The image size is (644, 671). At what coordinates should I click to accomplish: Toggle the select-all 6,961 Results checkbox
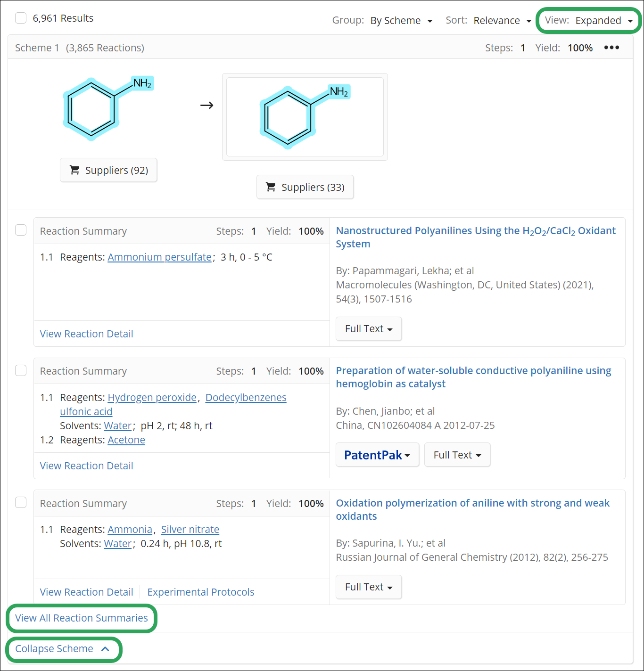tap(21, 18)
